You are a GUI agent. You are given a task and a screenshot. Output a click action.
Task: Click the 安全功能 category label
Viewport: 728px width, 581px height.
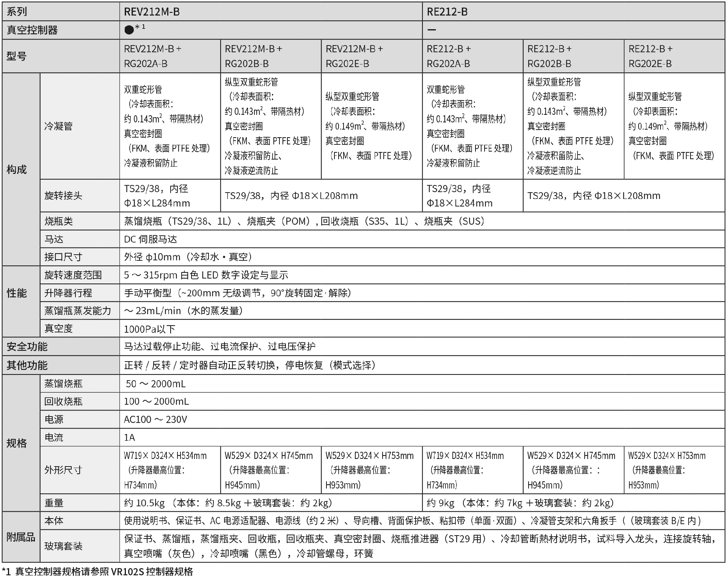coord(27,346)
